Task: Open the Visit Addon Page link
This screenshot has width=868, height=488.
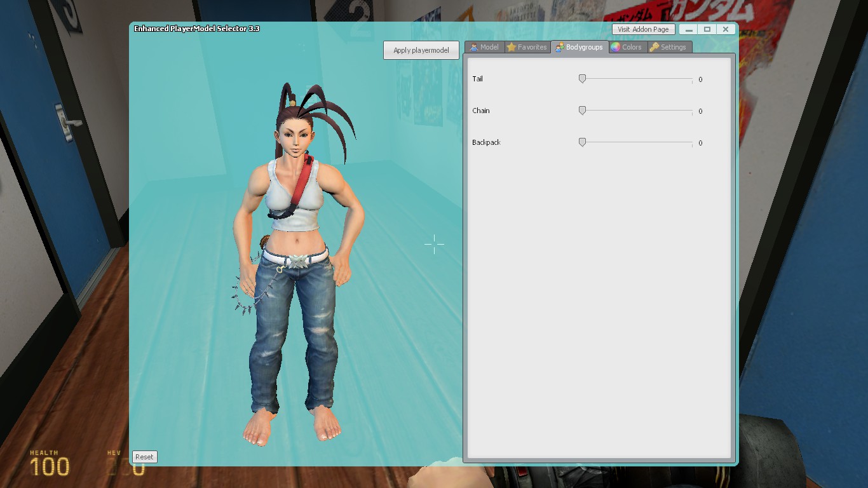Action: pyautogui.click(x=643, y=29)
